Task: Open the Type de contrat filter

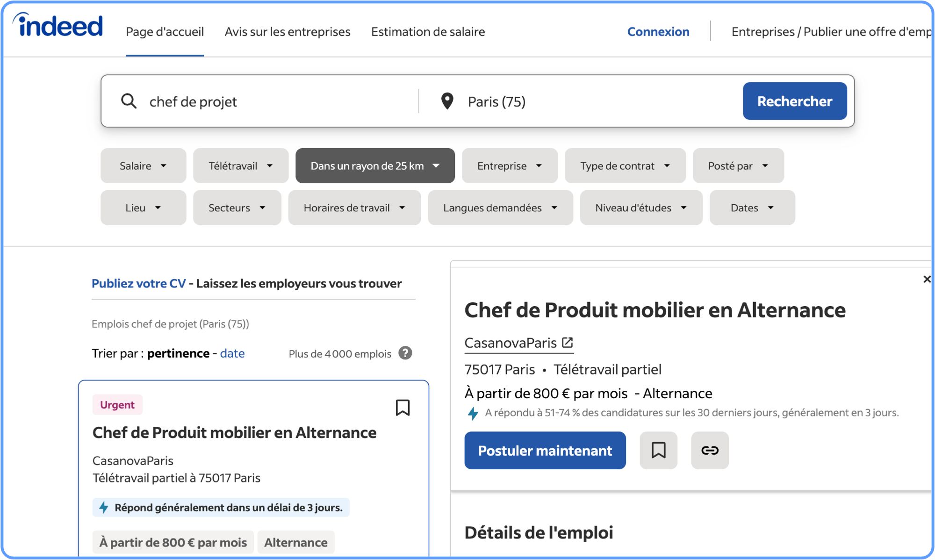Action: point(625,165)
